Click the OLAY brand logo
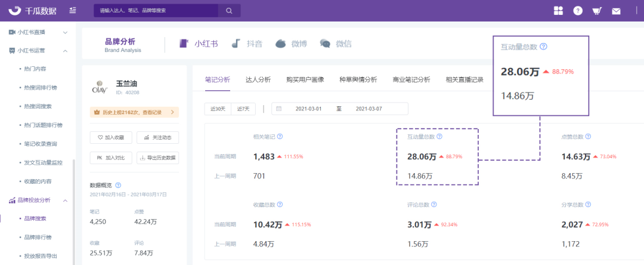Viewport: 644px width, 265px height. pyautogui.click(x=100, y=88)
